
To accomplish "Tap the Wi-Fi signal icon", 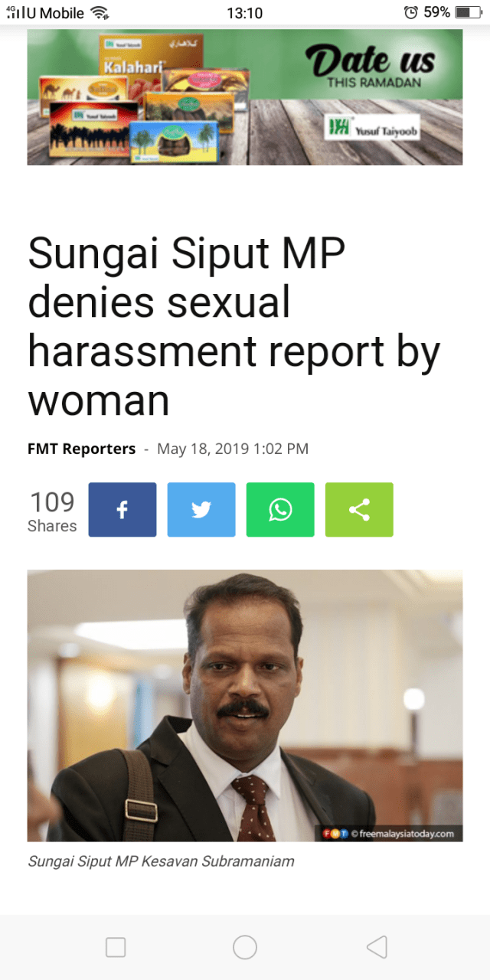I will click(100, 12).
